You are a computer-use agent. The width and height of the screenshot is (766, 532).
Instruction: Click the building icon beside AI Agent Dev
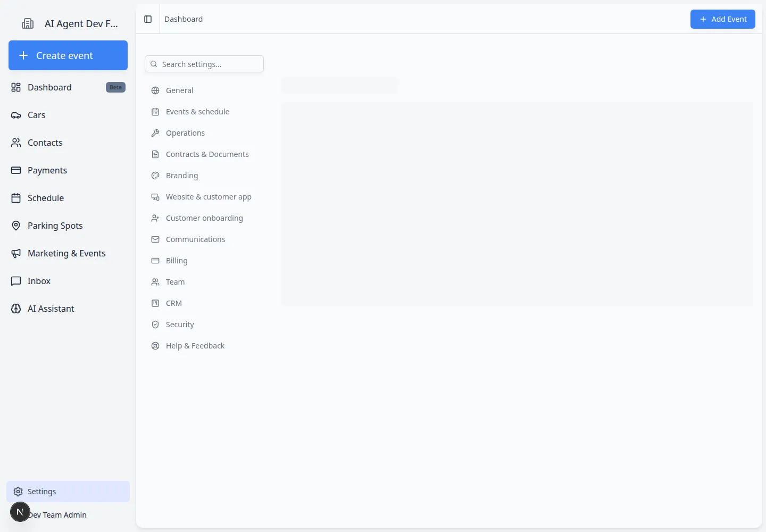click(x=28, y=23)
